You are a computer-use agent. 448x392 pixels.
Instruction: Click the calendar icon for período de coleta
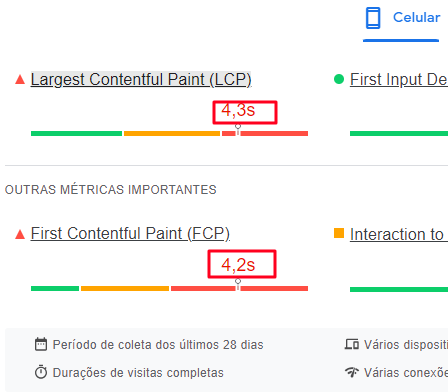[41, 344]
